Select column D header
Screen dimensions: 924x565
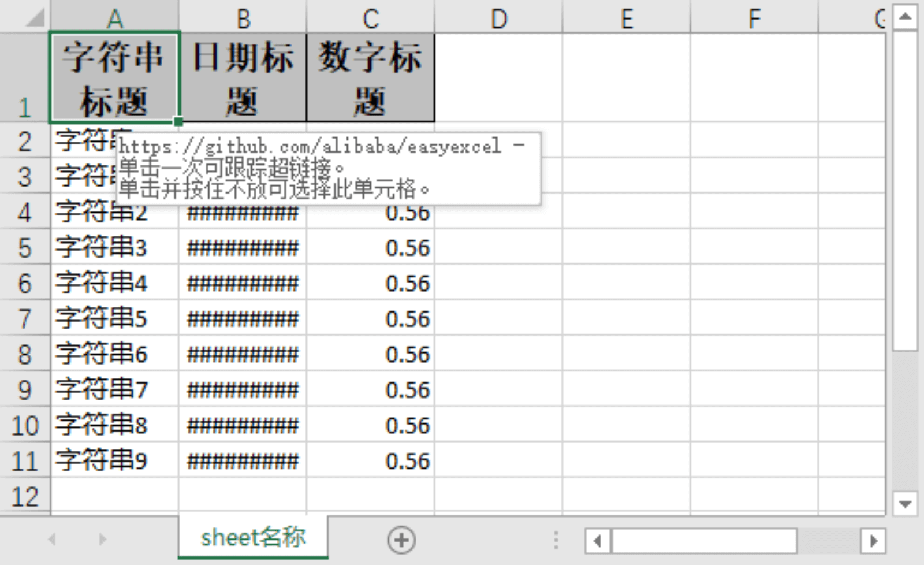point(498,18)
